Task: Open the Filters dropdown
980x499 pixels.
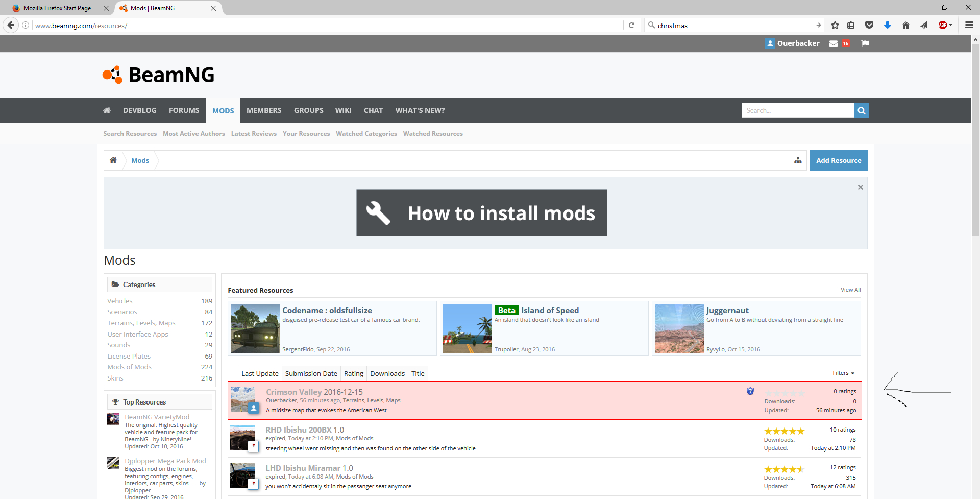Action: [843, 373]
